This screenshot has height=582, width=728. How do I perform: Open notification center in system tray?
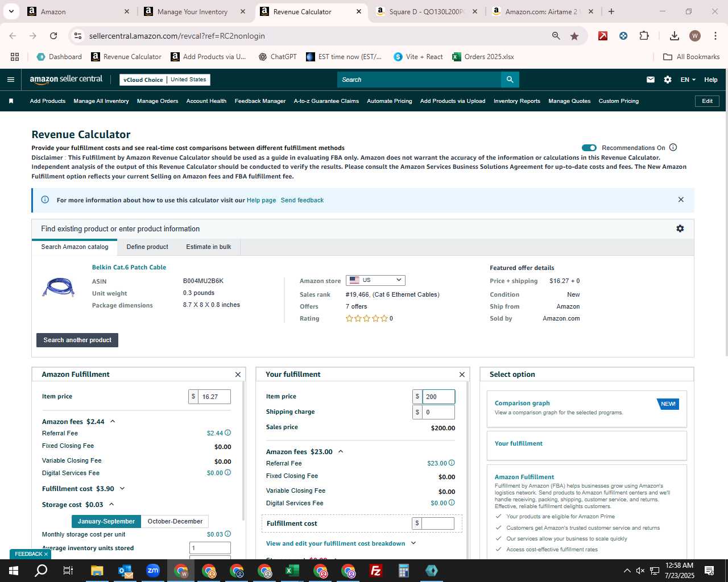tap(709, 571)
